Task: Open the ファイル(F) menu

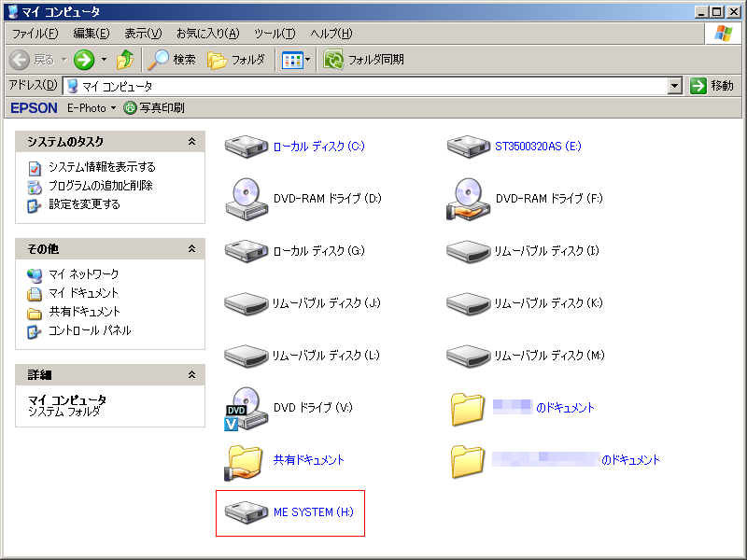Action: coord(35,34)
